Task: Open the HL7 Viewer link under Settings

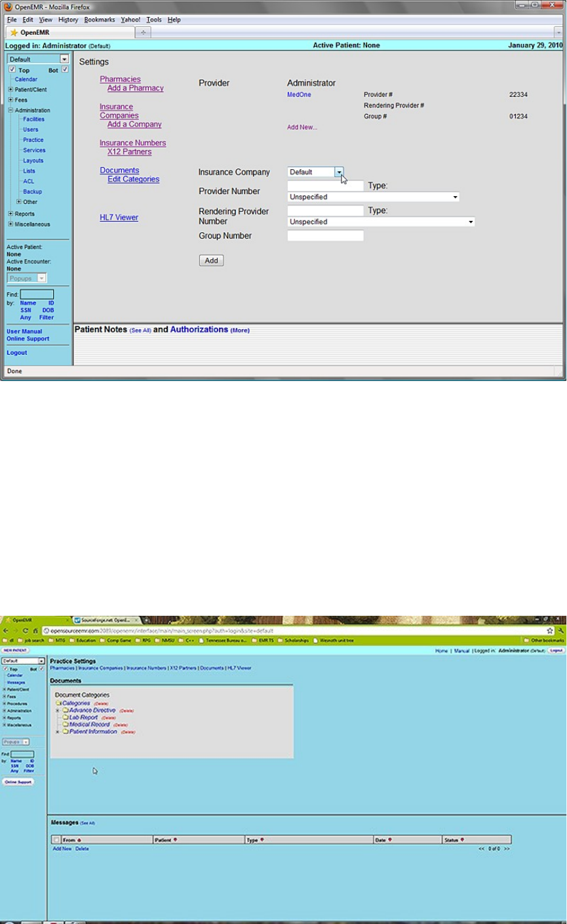Action: point(119,217)
